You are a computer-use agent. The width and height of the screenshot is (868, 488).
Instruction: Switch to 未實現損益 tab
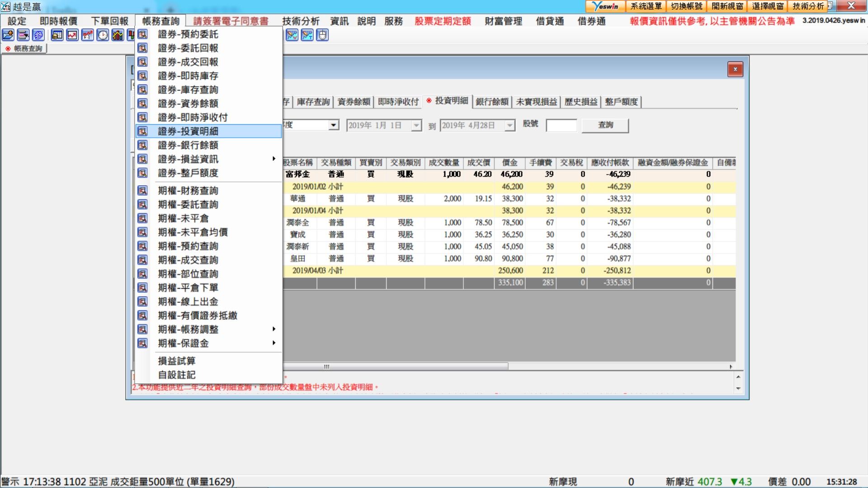(x=536, y=102)
